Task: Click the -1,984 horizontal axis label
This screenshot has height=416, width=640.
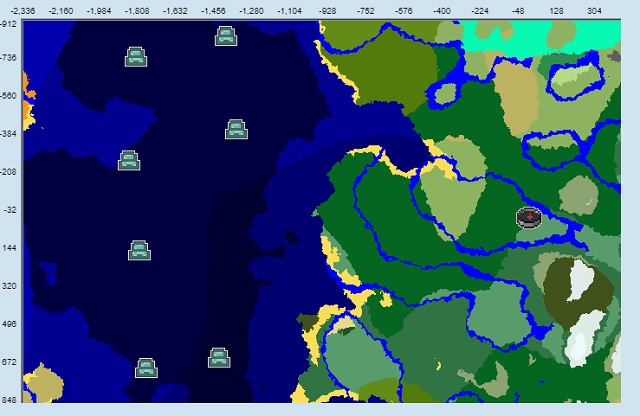Action: click(99, 11)
